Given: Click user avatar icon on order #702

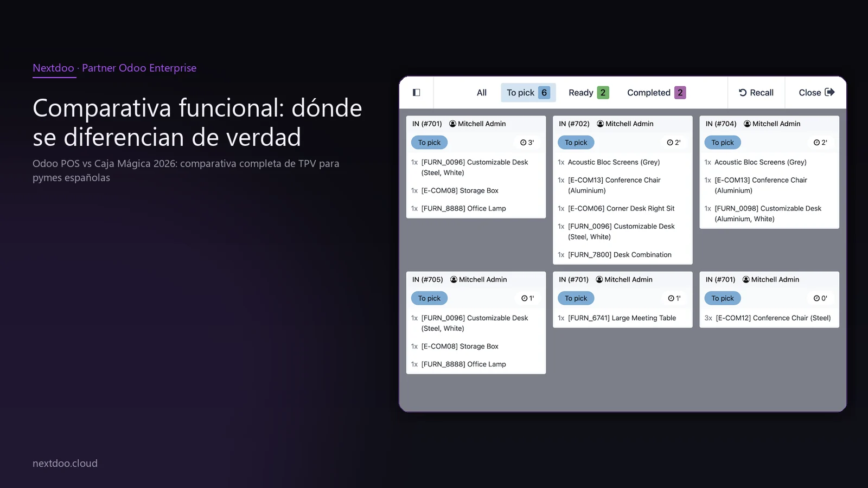Looking at the screenshot, I should pos(601,124).
